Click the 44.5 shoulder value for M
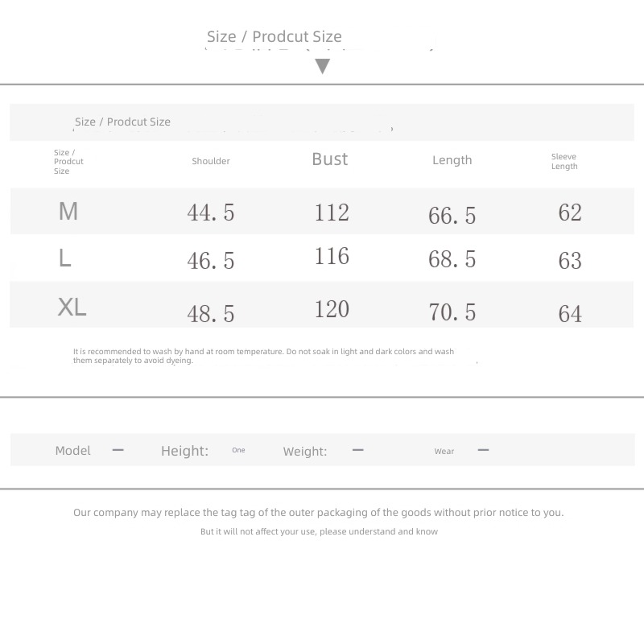 [211, 213]
